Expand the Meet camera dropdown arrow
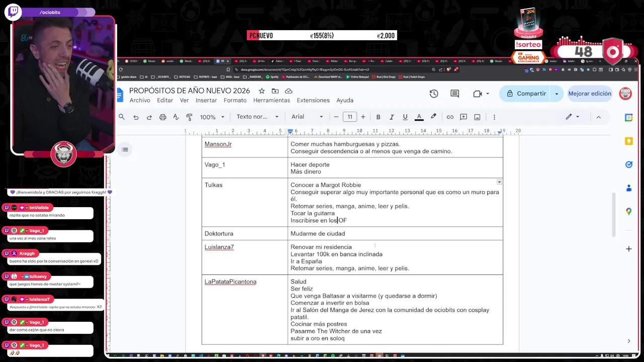The width and height of the screenshot is (644, 362). (x=488, y=94)
